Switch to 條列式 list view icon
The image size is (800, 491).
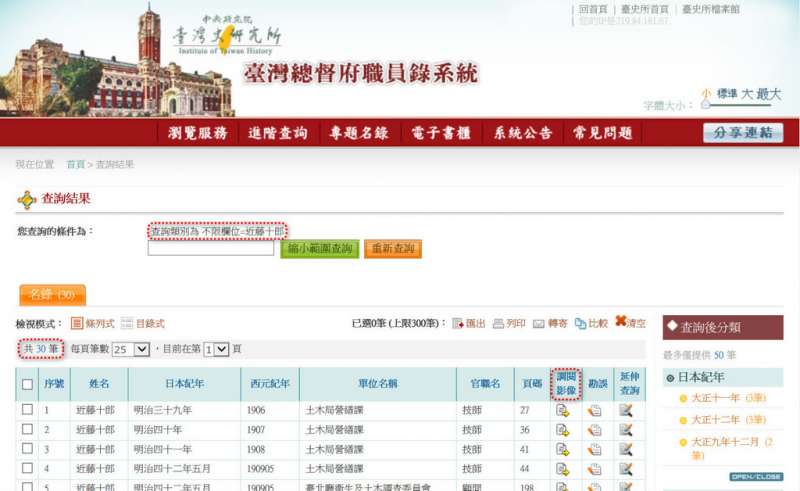point(77,323)
